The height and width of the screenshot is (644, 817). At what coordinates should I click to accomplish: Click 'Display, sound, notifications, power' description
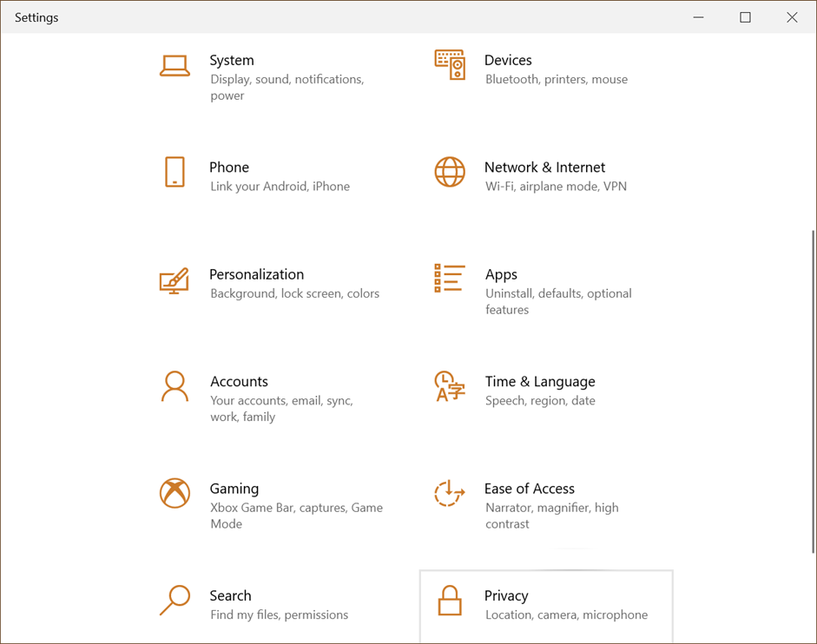(287, 88)
